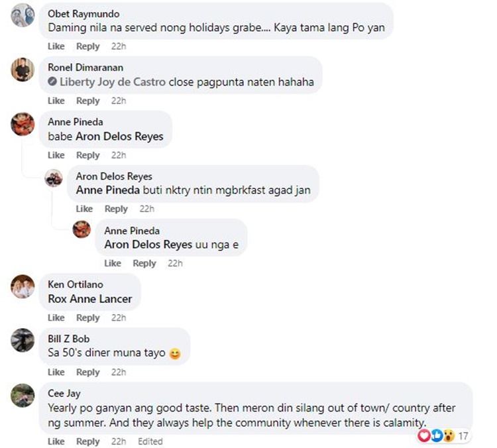Viewport: 497px width, 448px height.
Task: Click the 17 reactions count
Action: [x=464, y=436]
